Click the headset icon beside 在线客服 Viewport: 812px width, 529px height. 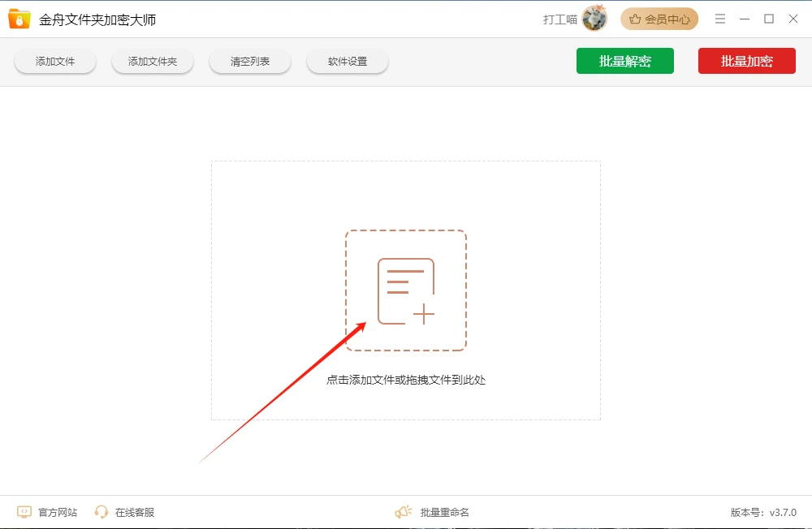(x=101, y=512)
